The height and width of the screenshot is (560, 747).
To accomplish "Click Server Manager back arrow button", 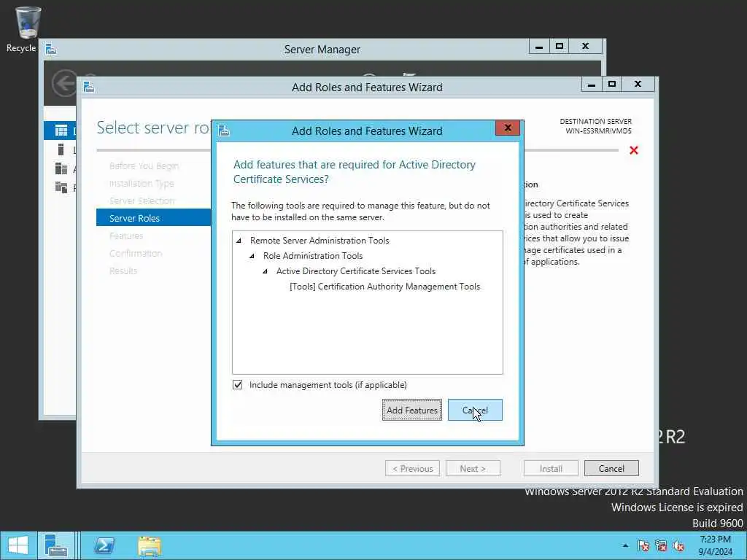I will (64, 83).
